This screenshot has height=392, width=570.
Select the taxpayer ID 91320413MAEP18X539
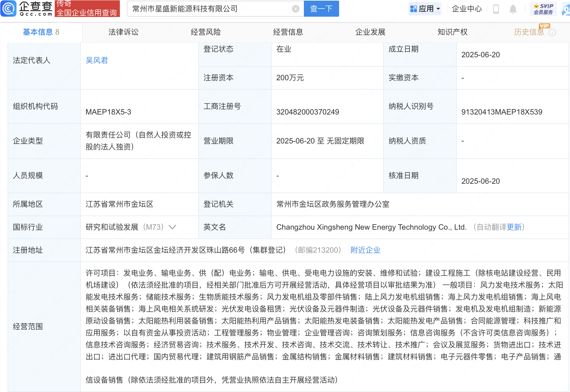pos(502,112)
